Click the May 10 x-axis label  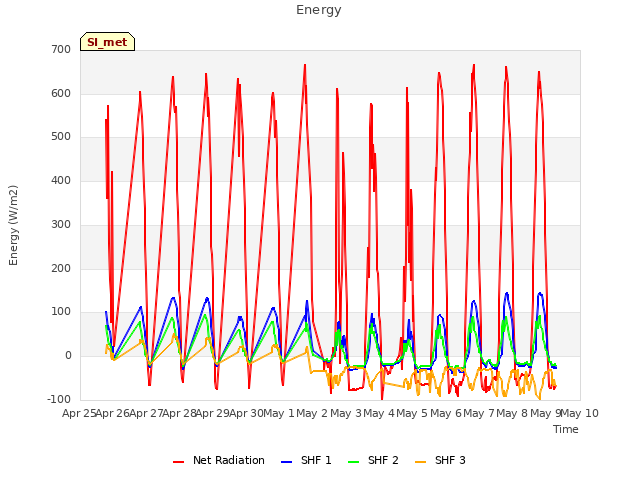click(x=580, y=413)
